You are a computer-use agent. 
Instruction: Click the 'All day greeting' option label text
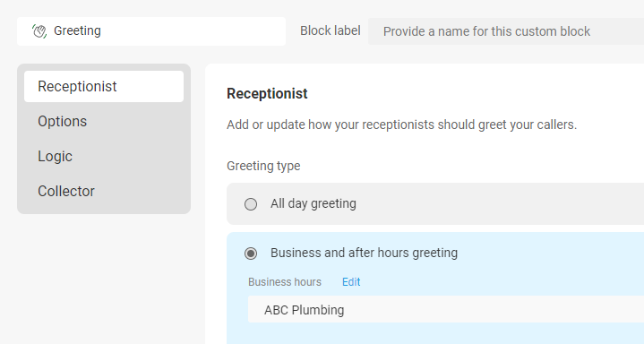point(313,203)
